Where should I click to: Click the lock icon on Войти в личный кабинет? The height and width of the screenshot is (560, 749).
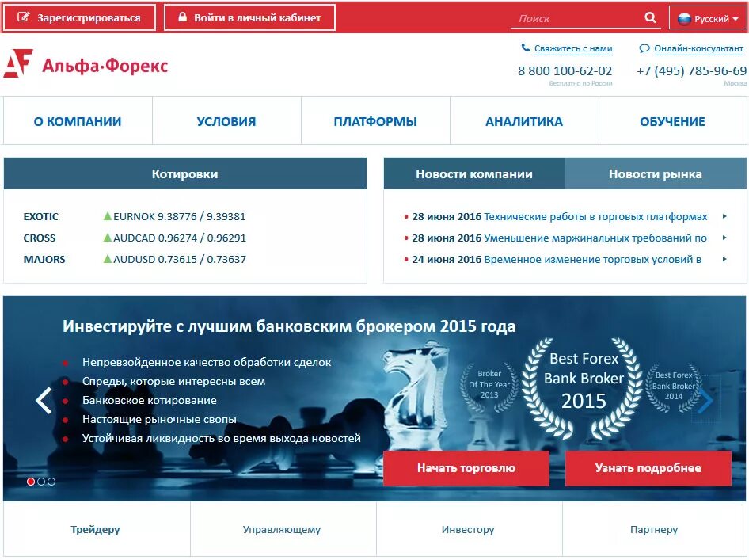[x=182, y=17]
